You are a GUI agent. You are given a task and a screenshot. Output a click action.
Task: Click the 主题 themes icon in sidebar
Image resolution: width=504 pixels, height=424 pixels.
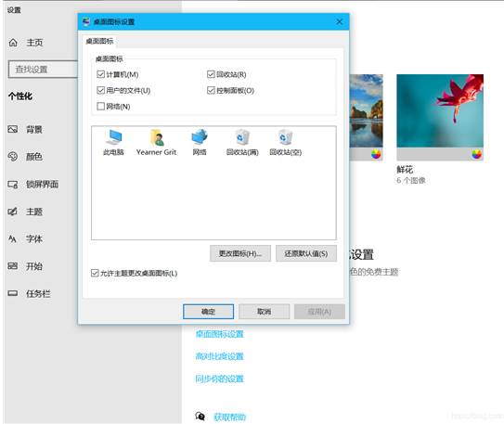click(13, 212)
